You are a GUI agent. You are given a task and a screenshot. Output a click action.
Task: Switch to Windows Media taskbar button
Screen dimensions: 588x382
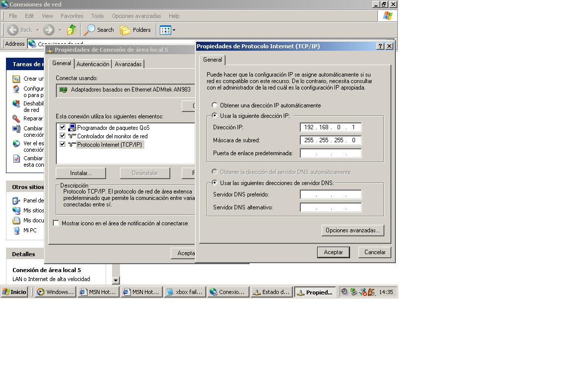click(x=55, y=292)
